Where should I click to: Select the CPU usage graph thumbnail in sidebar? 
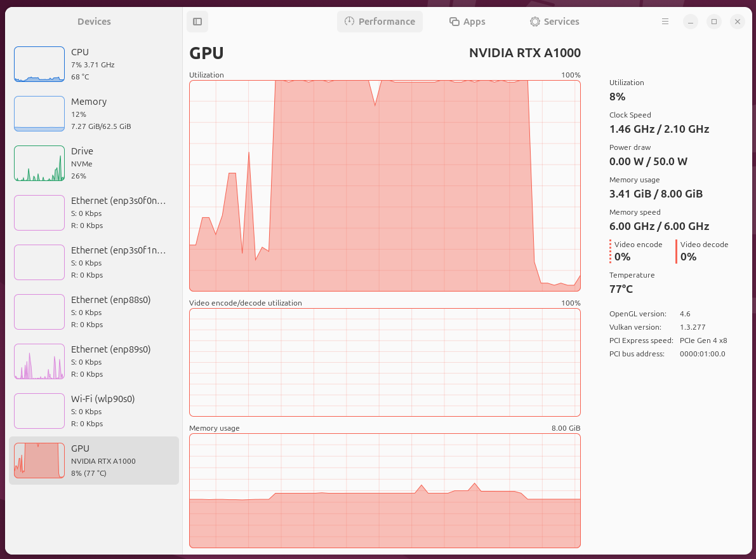(x=39, y=64)
